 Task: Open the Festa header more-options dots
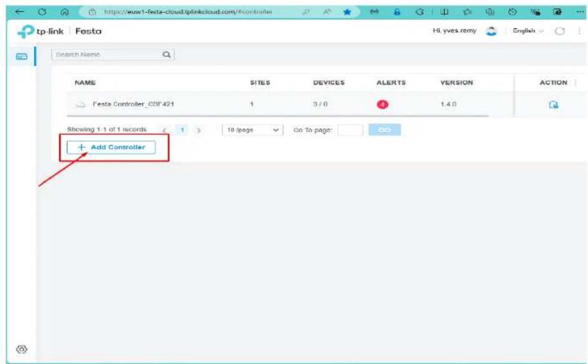pos(580,31)
